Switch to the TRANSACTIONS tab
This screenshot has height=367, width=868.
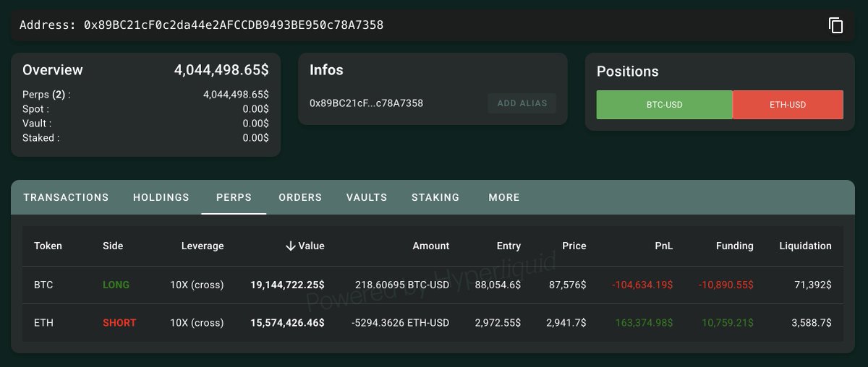(x=66, y=197)
